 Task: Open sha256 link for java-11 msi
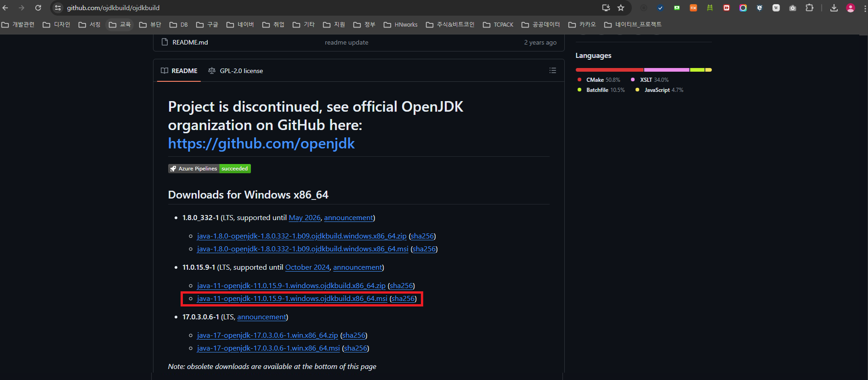pyautogui.click(x=403, y=299)
